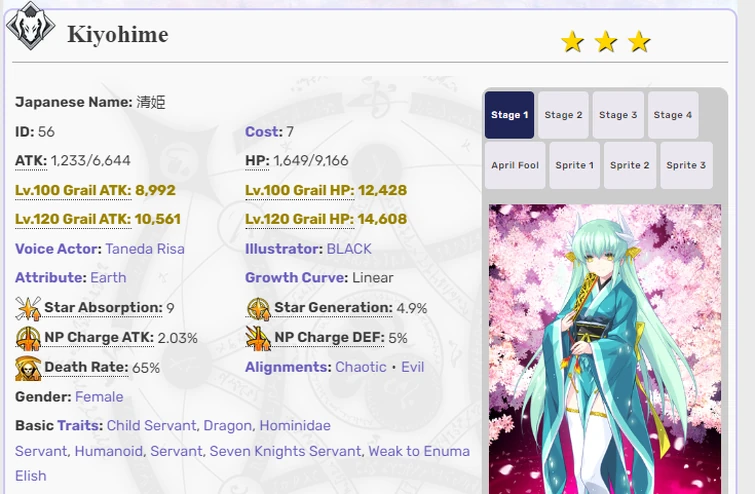Click the Lv.100 Grail ATK label
The width and height of the screenshot is (755, 494).
click(x=73, y=190)
